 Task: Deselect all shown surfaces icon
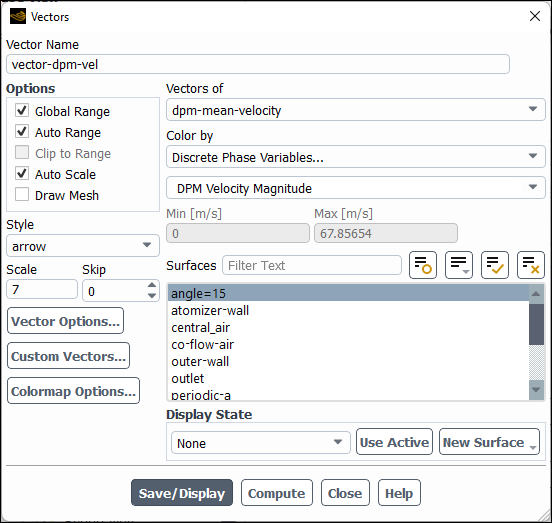pyautogui.click(x=531, y=265)
